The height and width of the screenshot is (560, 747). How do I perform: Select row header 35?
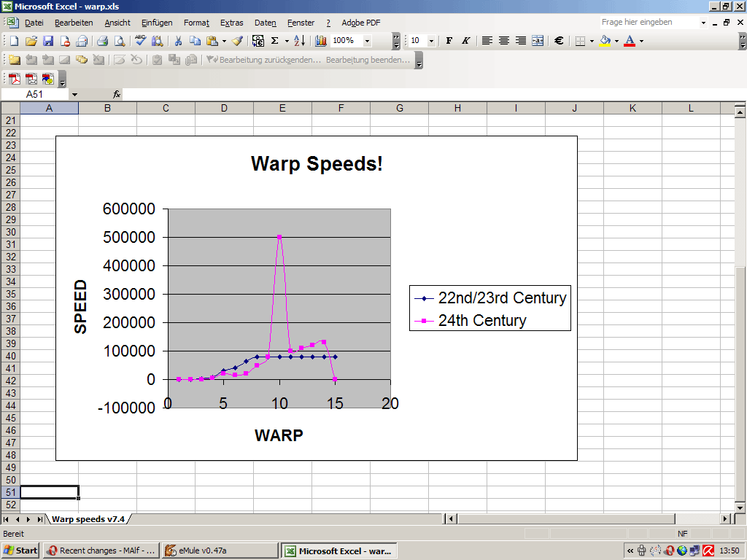coord(10,294)
